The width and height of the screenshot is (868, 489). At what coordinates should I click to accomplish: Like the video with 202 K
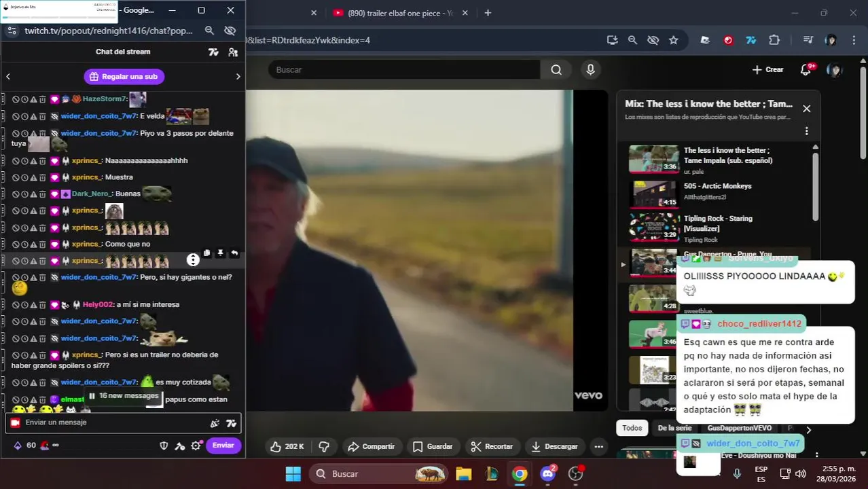(x=287, y=446)
